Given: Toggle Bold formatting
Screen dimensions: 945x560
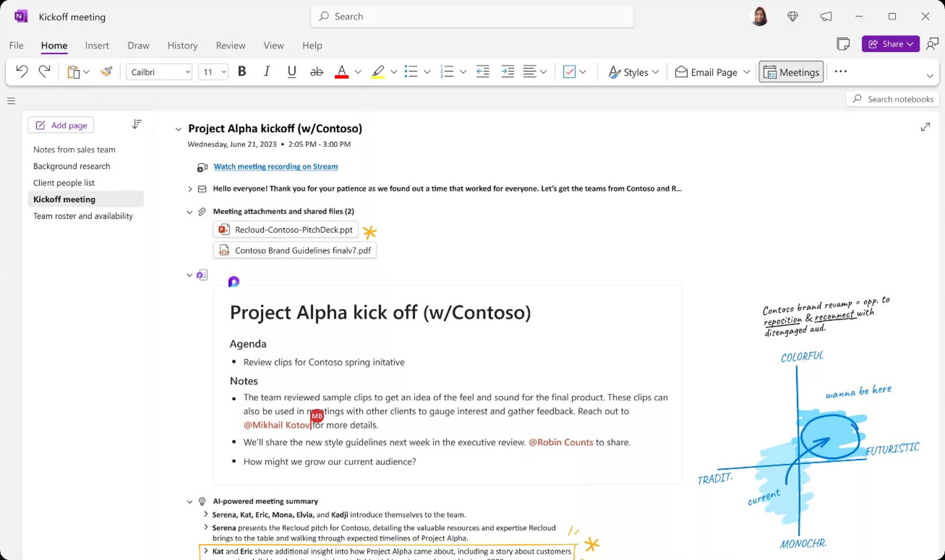Looking at the screenshot, I should (x=242, y=72).
